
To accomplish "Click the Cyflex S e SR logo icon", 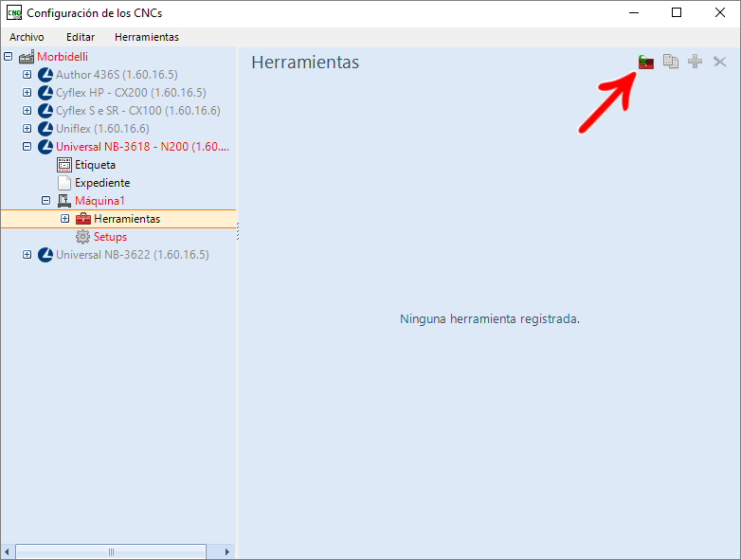I will coord(45,111).
